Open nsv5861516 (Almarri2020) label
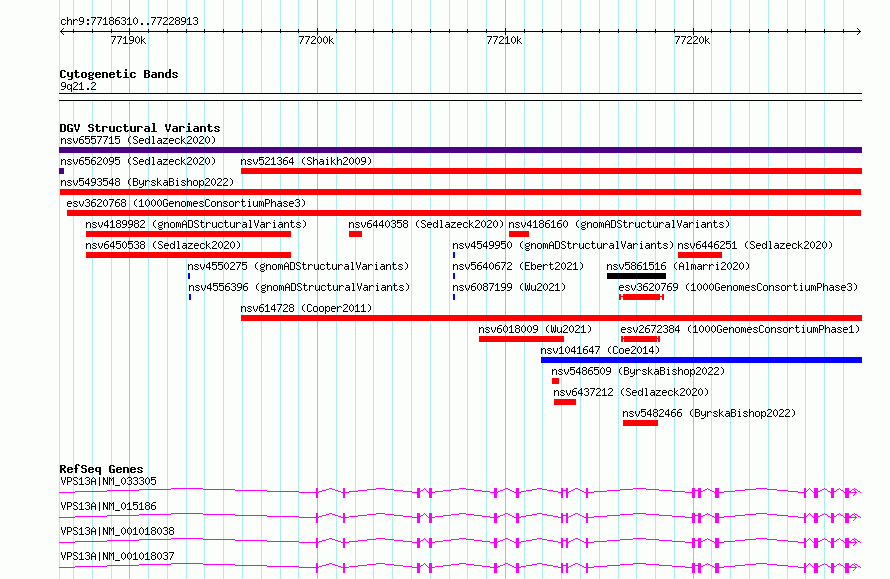This screenshot has width=890, height=579. point(678,266)
